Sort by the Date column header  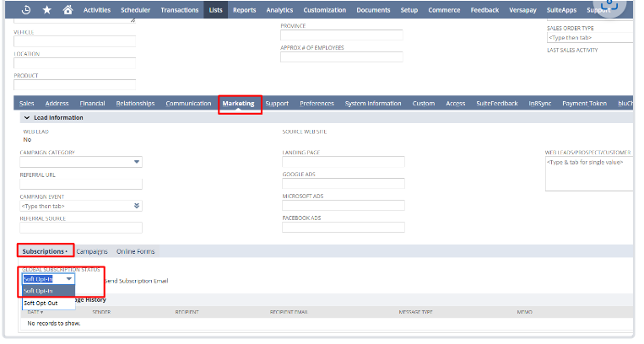[x=35, y=312]
